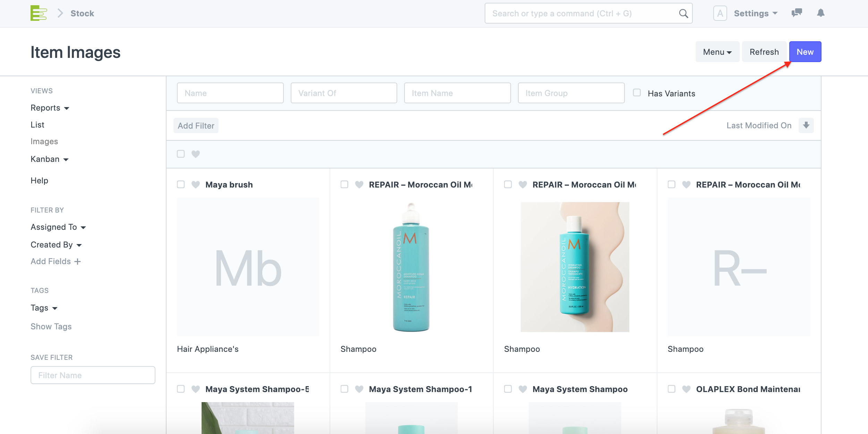Like the Maya System Shampoo-1 heart

(359, 389)
